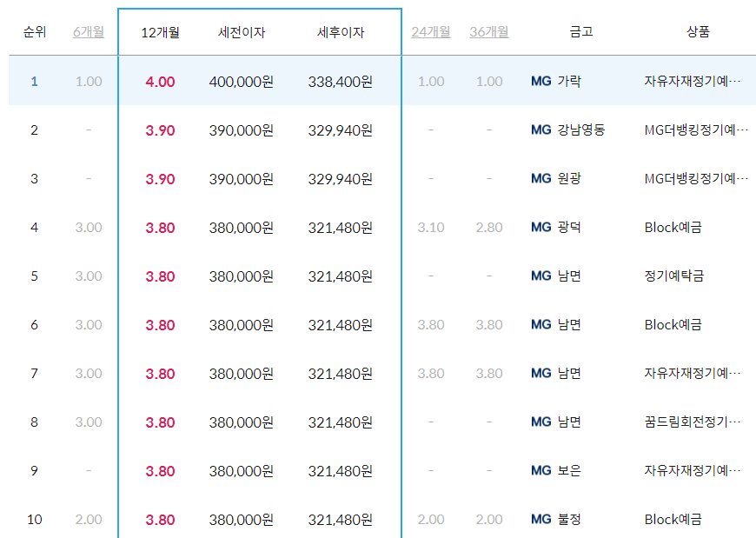Open Block예금 product in rank 6

[x=673, y=324]
